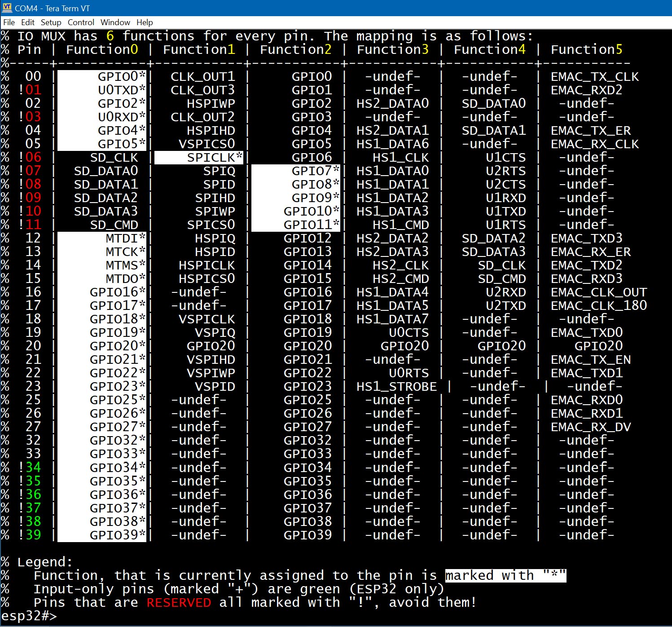
Task: Open the Setup menu
Action: coord(51,22)
